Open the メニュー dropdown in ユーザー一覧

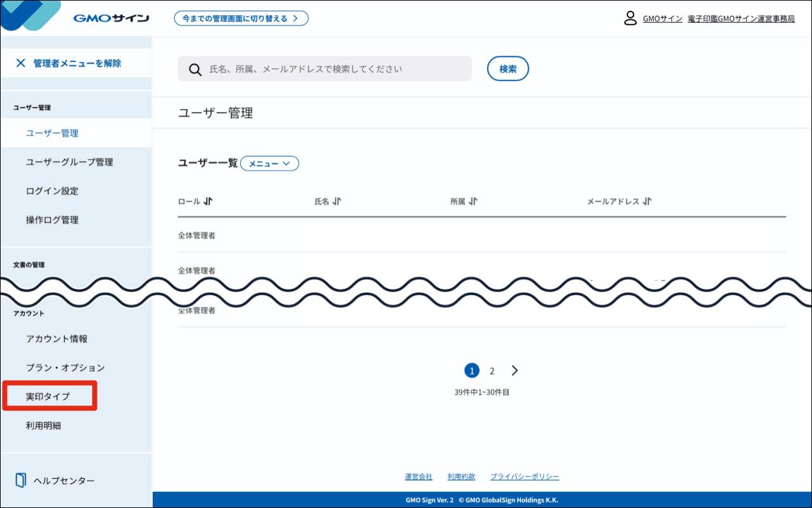point(269,163)
